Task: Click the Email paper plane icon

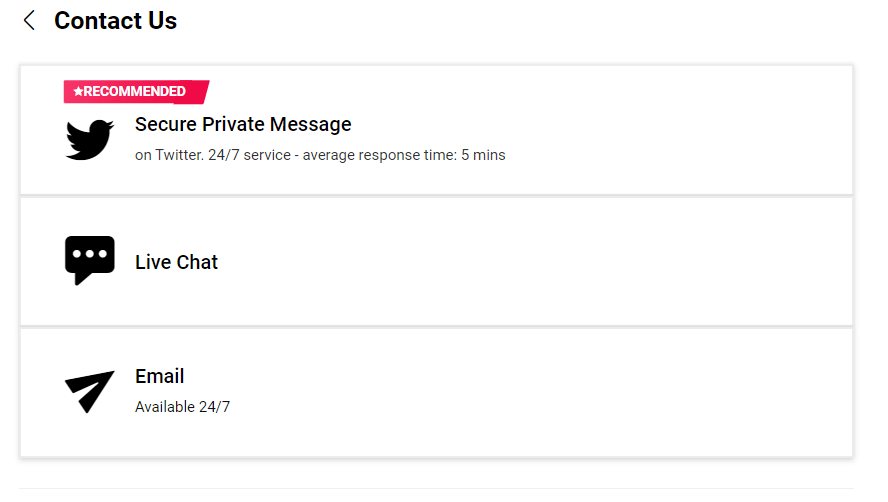Action: click(89, 392)
